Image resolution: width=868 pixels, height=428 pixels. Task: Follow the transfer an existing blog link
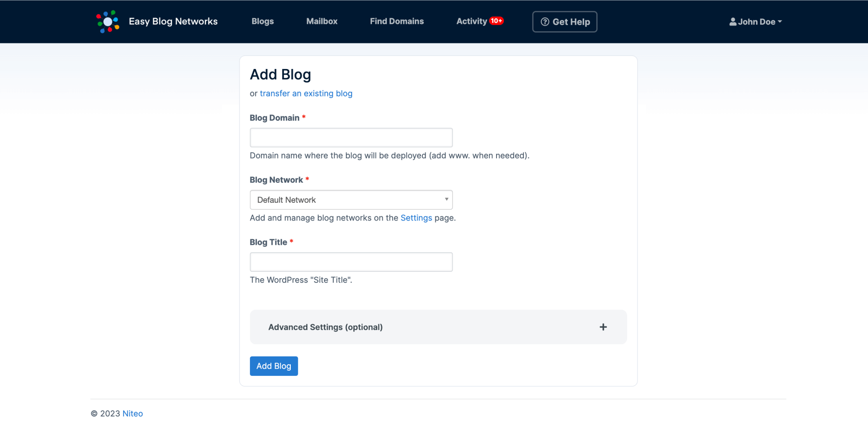(x=306, y=93)
